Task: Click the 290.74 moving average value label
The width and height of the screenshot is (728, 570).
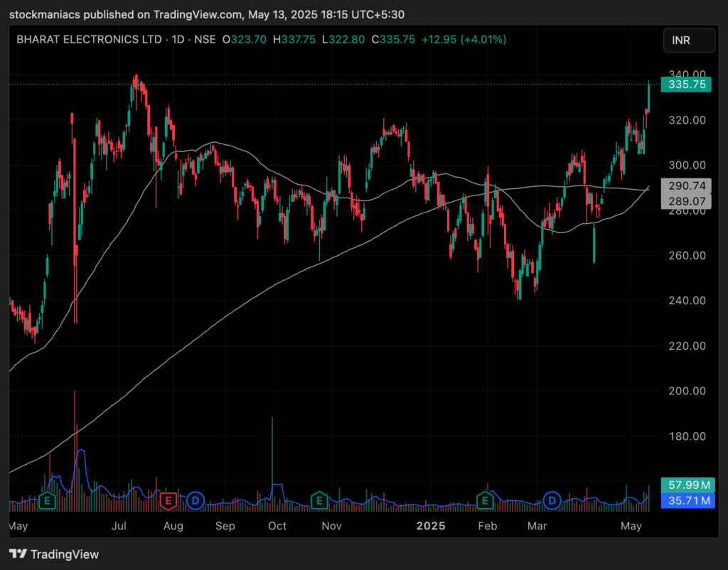Action: click(x=686, y=185)
